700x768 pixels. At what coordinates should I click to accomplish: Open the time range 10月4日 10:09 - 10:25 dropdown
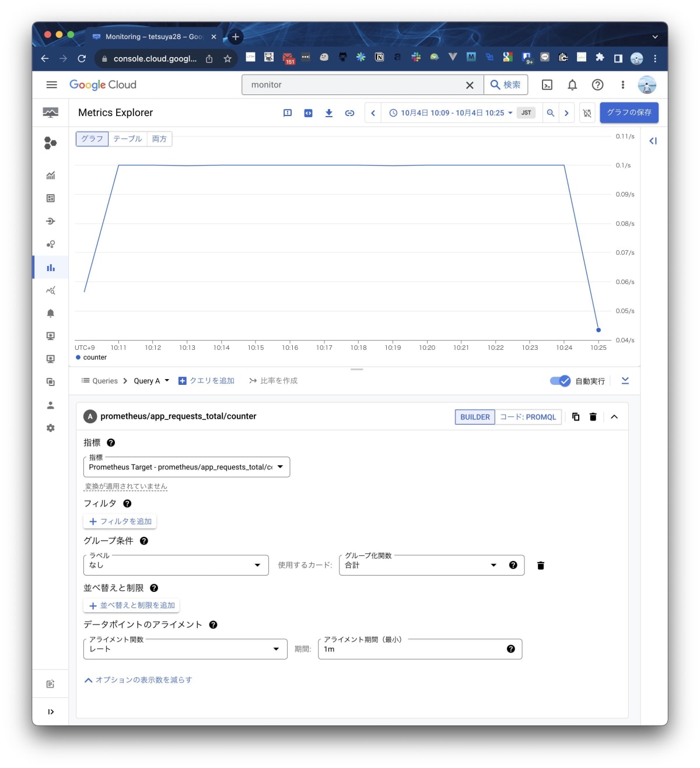[451, 113]
